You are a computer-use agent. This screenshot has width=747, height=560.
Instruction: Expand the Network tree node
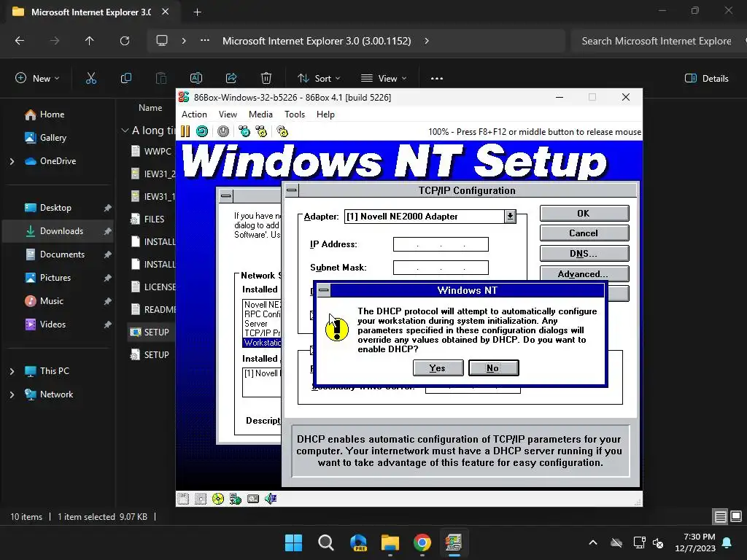(12, 394)
